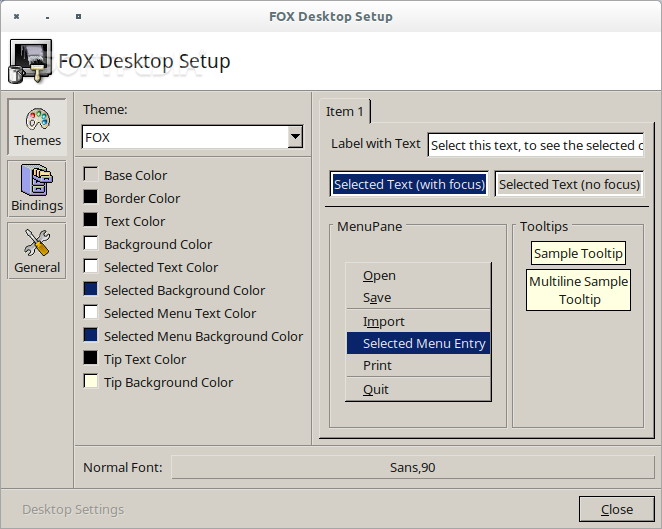The height and width of the screenshot is (529, 662).
Task: Click the Selected Menu Entry item
Action: pos(418,343)
